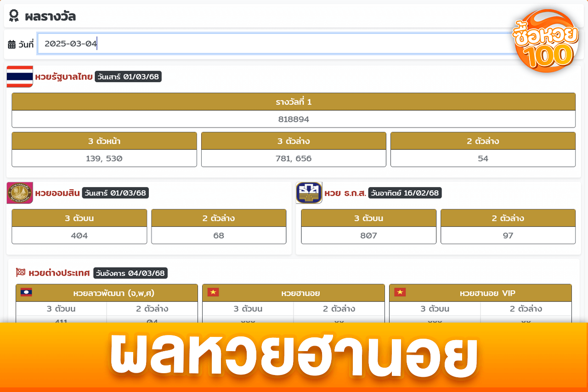
Task: Click the Laos flag in หวยลาวพัฒนา header
Action: tap(26, 292)
